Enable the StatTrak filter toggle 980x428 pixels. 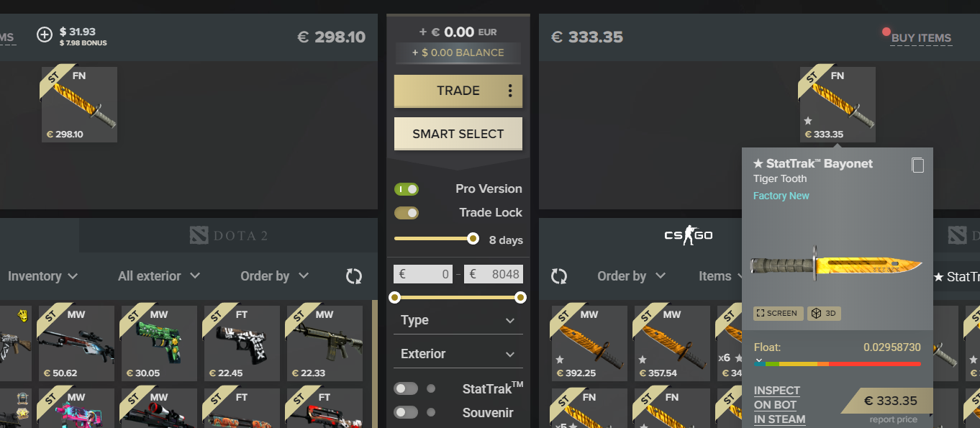pyautogui.click(x=406, y=388)
